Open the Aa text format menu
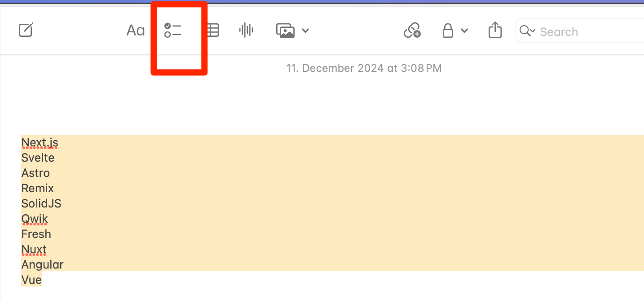This screenshot has height=300, width=644. [x=136, y=31]
